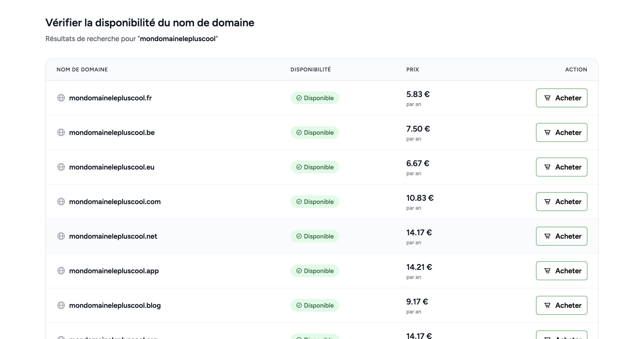Screen dimensions: 644x339
Task: Click the globe icon beside mondomainelepluscool.net
Action: (x=61, y=236)
